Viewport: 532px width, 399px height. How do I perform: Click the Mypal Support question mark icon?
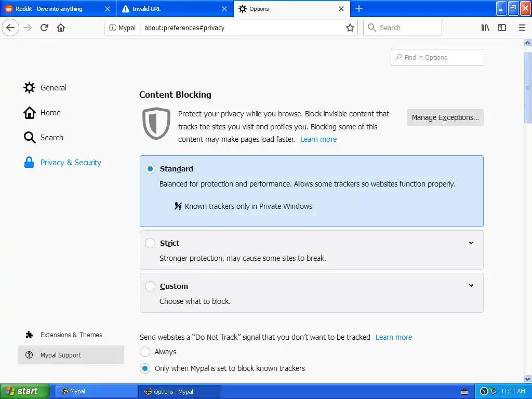(x=29, y=355)
